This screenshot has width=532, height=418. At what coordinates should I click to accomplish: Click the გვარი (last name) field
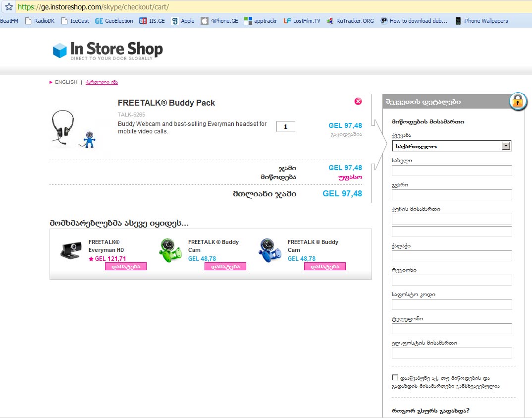click(452, 195)
